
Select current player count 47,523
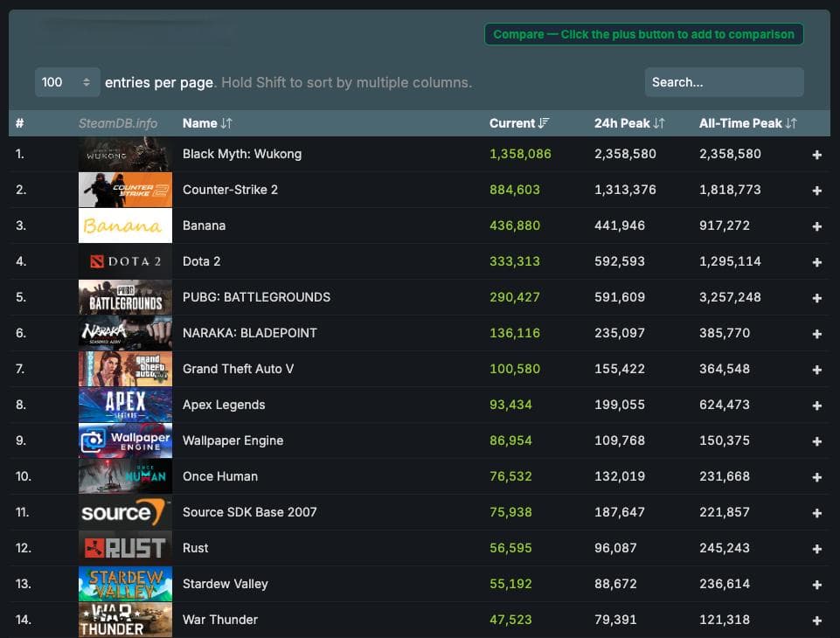(510, 620)
